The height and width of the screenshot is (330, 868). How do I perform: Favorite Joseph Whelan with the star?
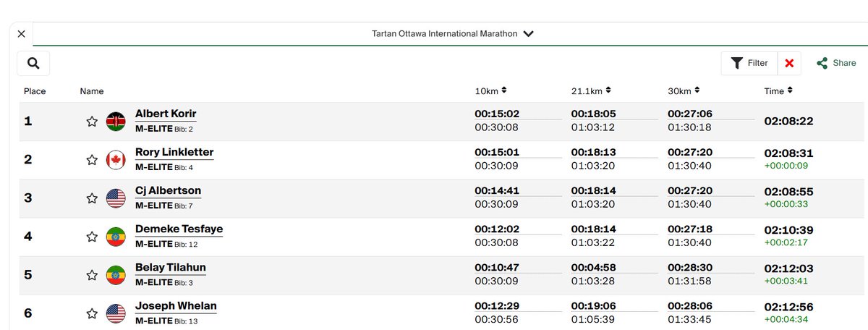pyautogui.click(x=92, y=313)
